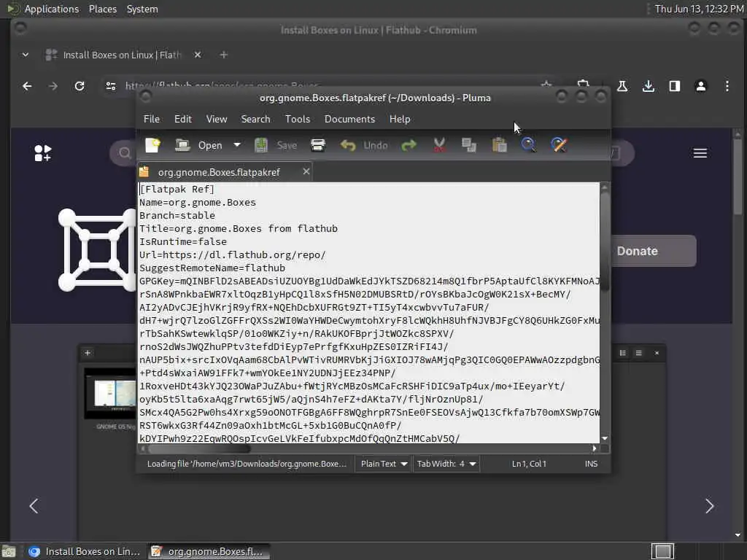Image resolution: width=747 pixels, height=560 pixels.
Task: Open Chromium tab search dropdown
Action: pos(26,55)
